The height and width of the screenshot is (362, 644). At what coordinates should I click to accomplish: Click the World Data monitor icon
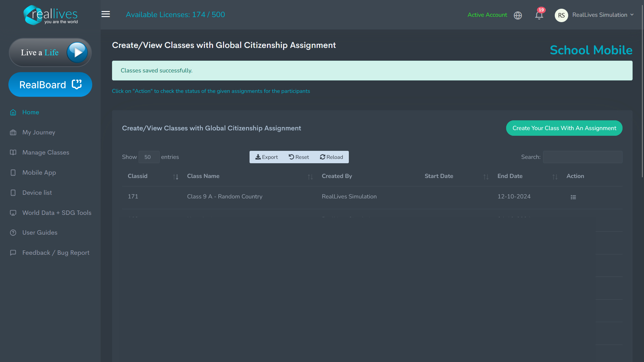point(13,213)
